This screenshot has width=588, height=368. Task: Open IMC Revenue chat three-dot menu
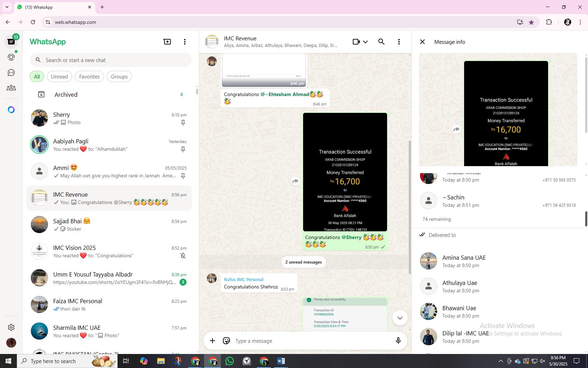(x=399, y=42)
